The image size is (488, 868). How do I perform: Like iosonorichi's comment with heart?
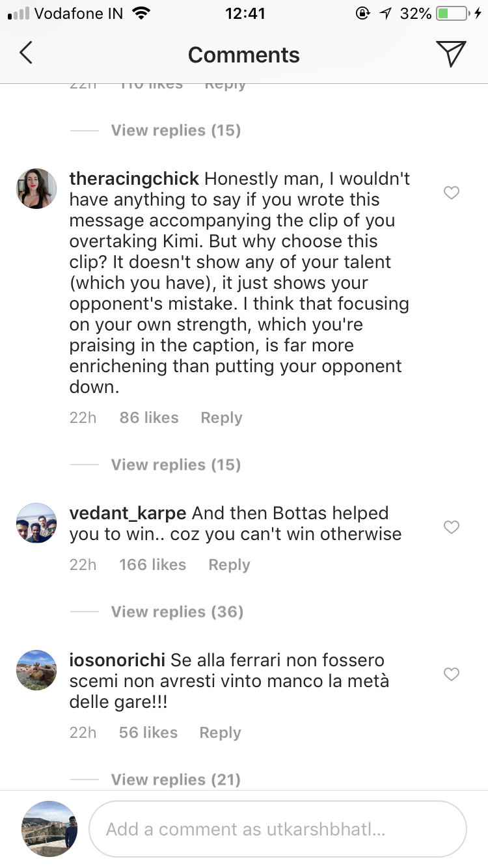(451, 674)
